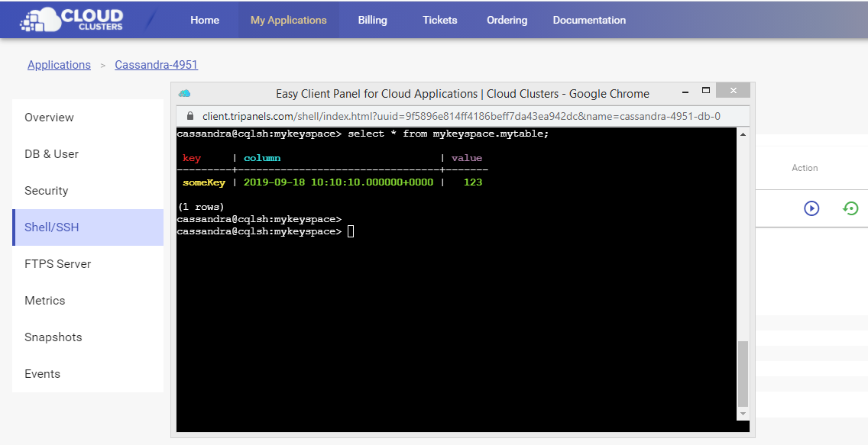Open Security sidebar section
The image size is (868, 445).
(x=87, y=191)
